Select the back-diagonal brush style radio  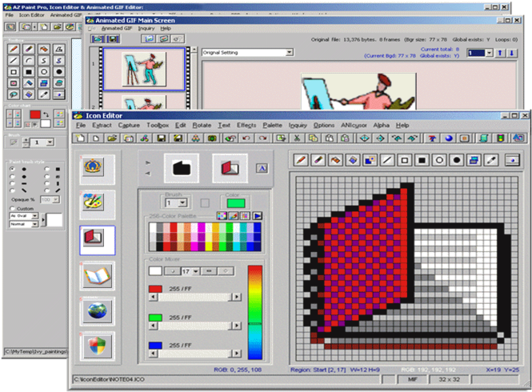click(13, 190)
